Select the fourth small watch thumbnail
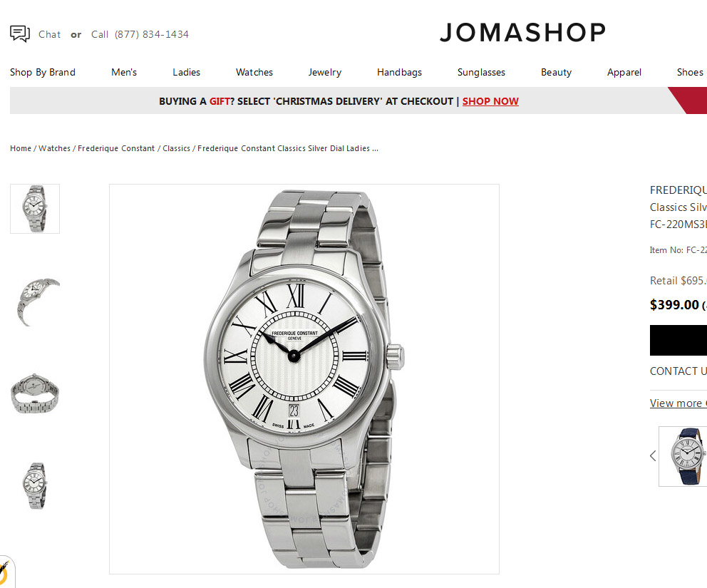The image size is (707, 588). click(35, 485)
